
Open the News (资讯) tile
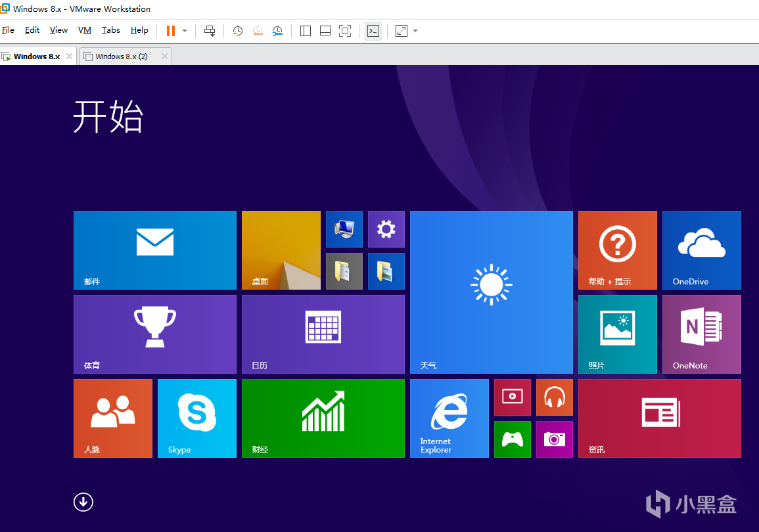(660, 418)
